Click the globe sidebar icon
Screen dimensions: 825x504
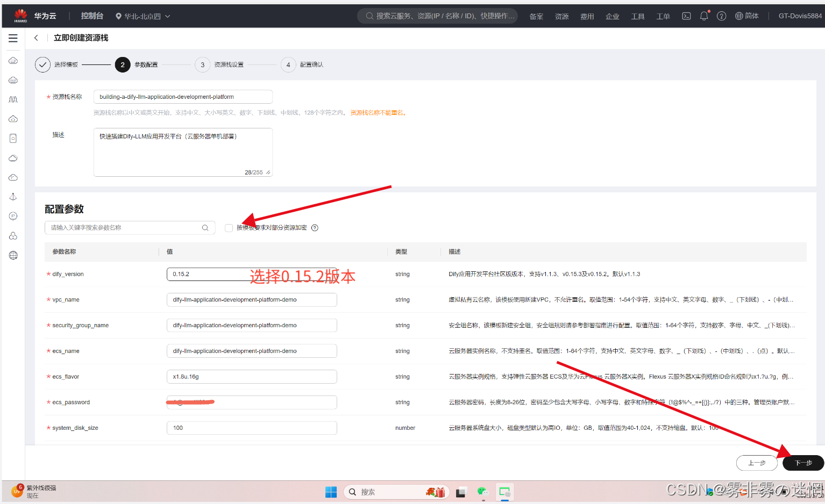coord(13,255)
